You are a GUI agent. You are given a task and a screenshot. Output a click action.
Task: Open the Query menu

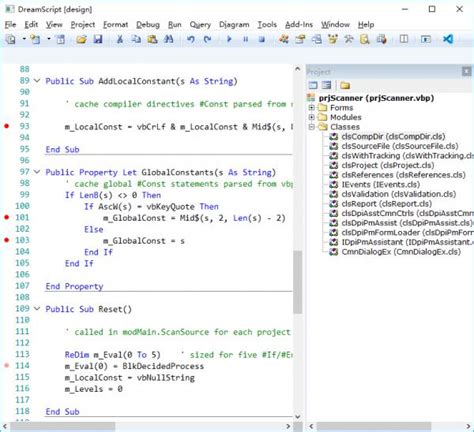pyautogui.click(x=200, y=25)
